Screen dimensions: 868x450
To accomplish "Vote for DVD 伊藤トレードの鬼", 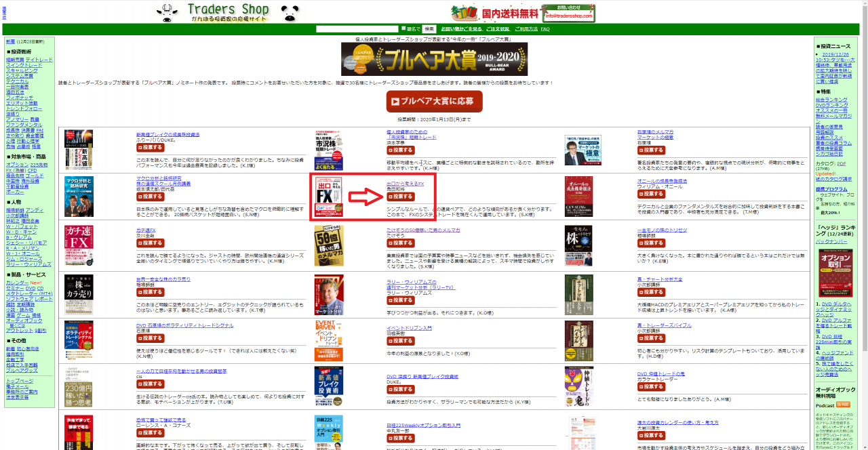I will point(651,387).
